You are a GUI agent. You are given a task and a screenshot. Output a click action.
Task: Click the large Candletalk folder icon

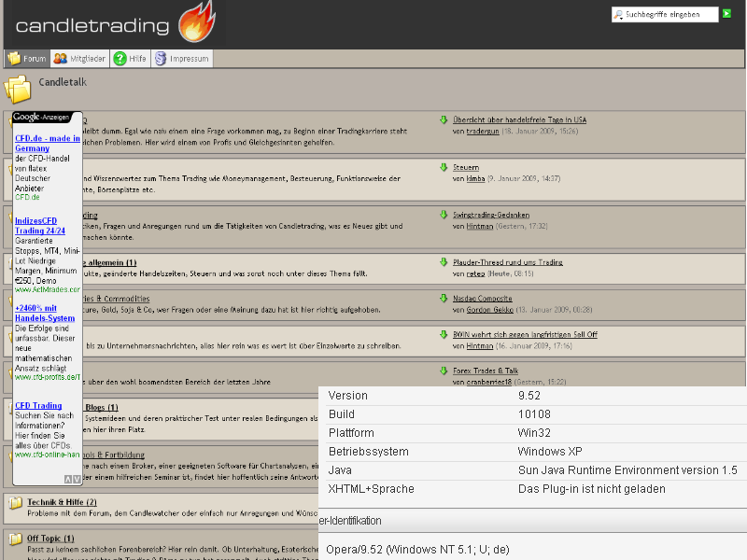[18, 89]
